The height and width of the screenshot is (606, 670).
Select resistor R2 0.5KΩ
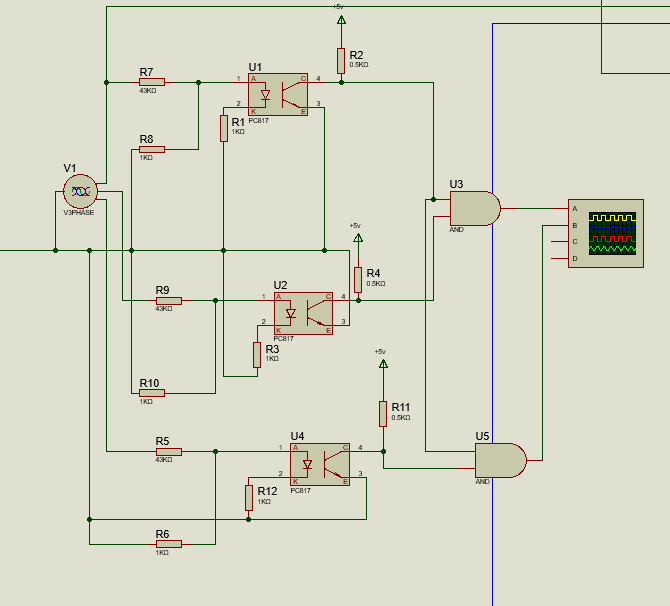click(341, 61)
